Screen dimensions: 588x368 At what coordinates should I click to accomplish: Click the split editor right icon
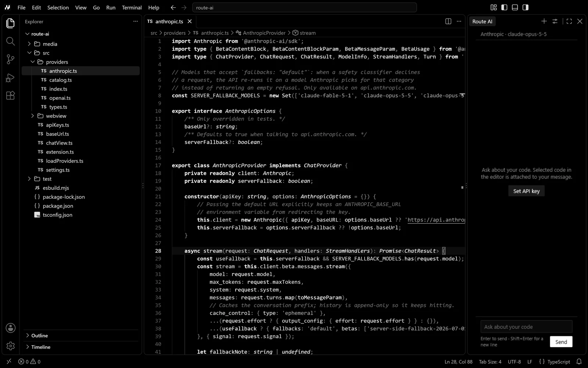tap(448, 21)
